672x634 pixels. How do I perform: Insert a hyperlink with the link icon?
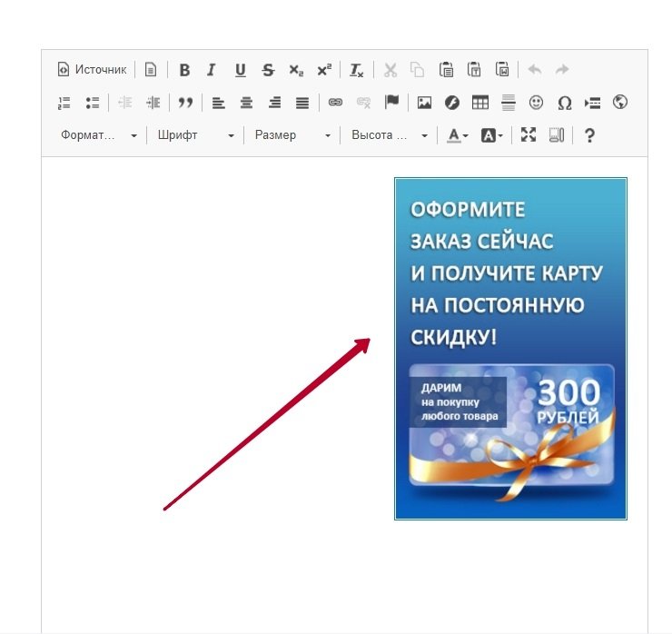335,103
